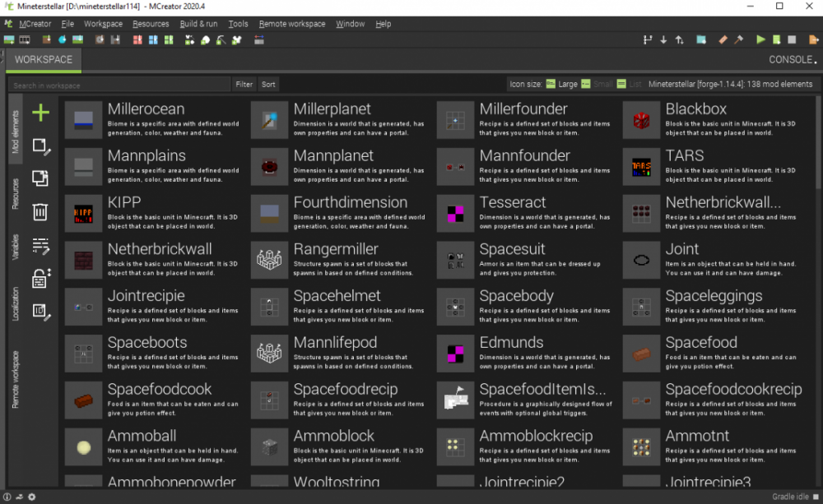
Task: Click the edit registry ID icon
Action: tap(41, 312)
